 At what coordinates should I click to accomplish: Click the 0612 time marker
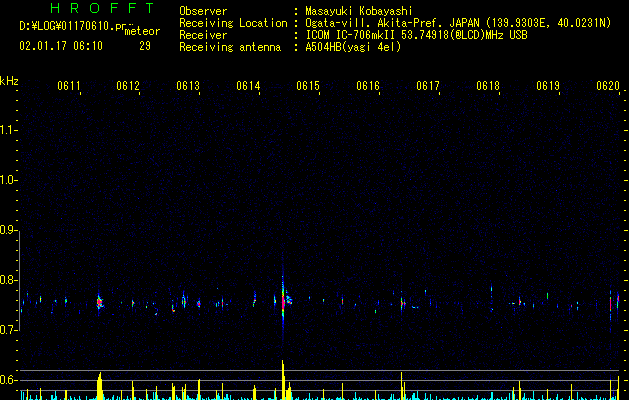[x=128, y=86]
